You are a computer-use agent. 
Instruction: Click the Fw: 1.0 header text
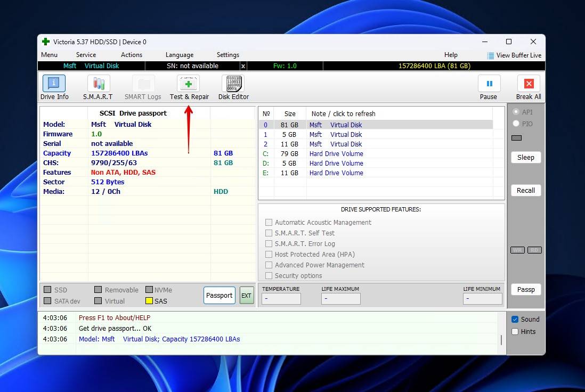click(x=285, y=66)
